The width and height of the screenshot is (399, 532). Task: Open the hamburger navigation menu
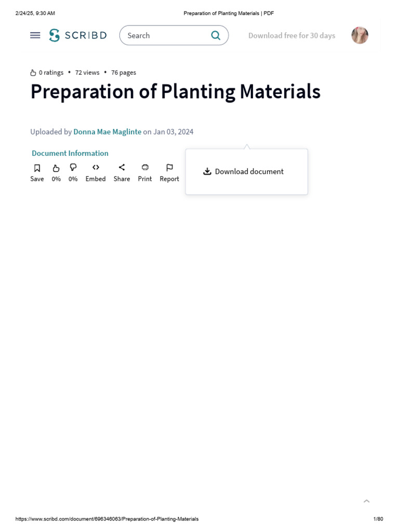[35, 35]
